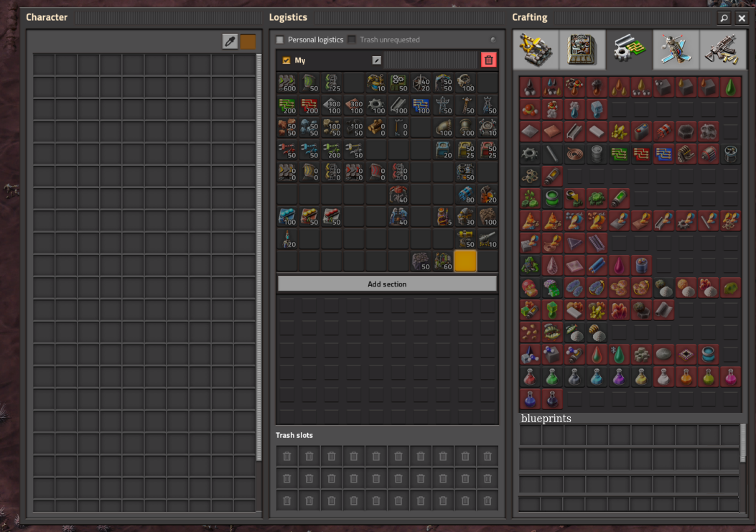
Task: Open the Combat crafting category tab
Action: [723, 50]
